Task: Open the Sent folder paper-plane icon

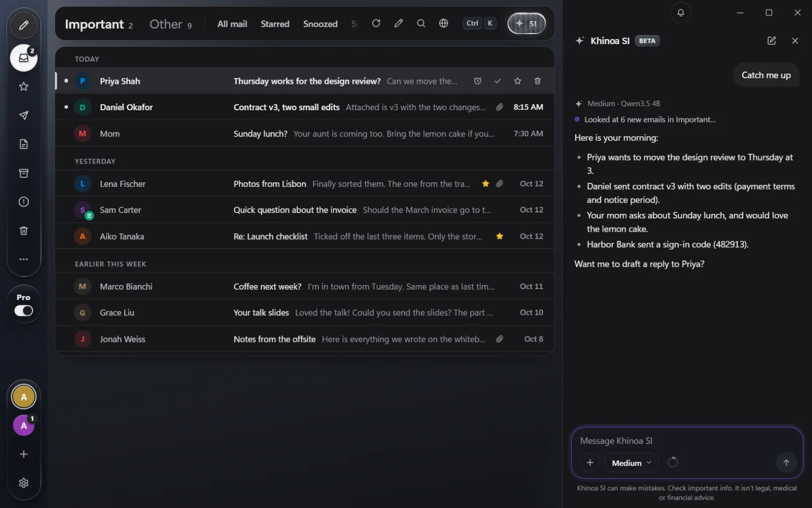Action: coord(24,115)
